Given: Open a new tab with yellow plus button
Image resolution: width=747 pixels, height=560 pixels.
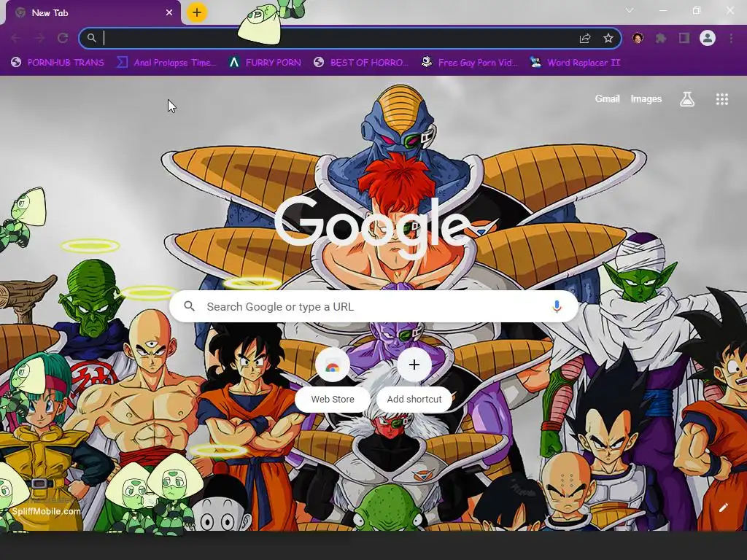Looking at the screenshot, I should coord(197,12).
